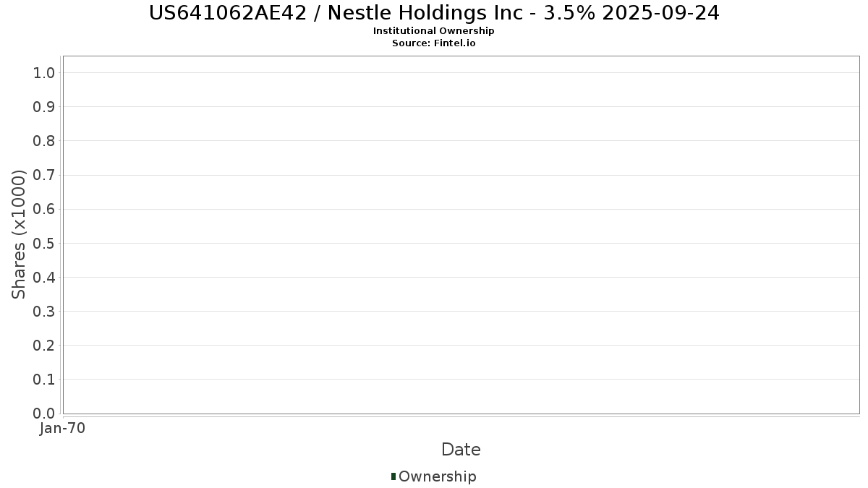This screenshot has height=488, width=868.
Task: Click the 0.3 y-axis tick label
Action: (x=44, y=312)
